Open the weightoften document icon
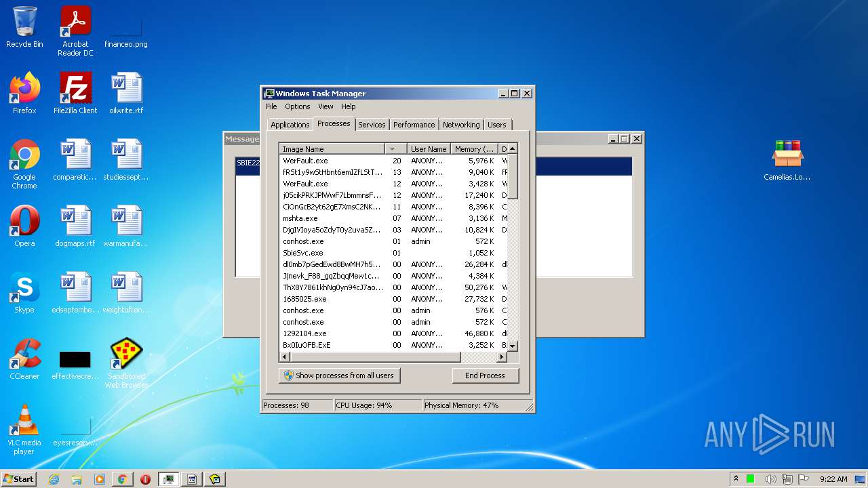This screenshot has width=868, height=488. click(126, 293)
